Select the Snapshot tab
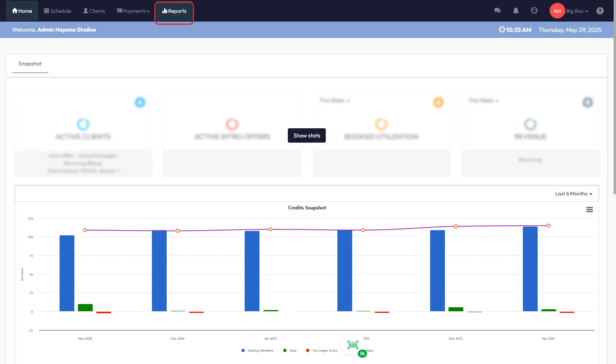 [30, 64]
